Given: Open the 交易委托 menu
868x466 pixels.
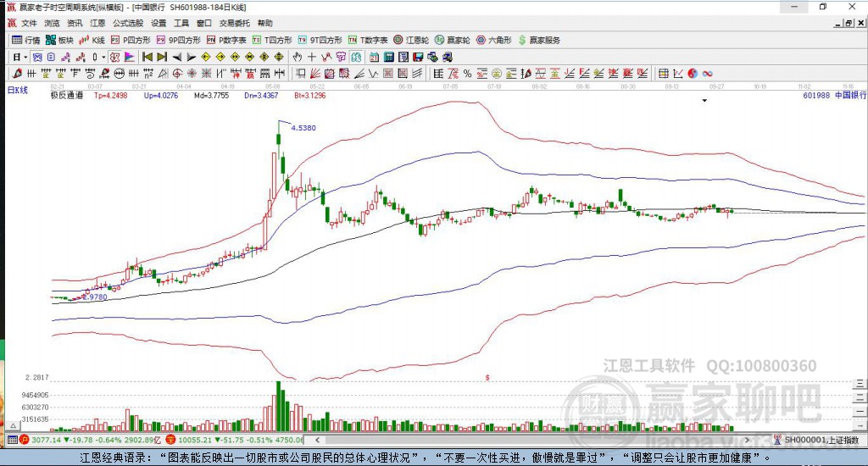Looking at the screenshot, I should [x=235, y=23].
